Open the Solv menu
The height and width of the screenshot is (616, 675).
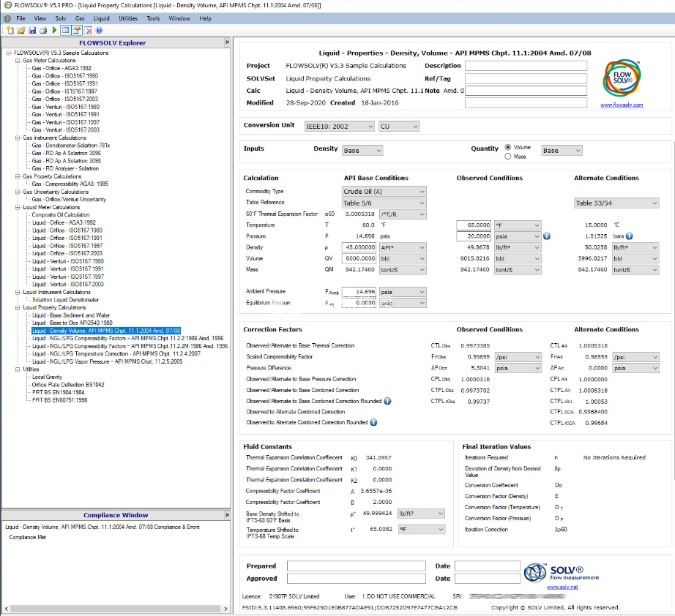(x=61, y=18)
